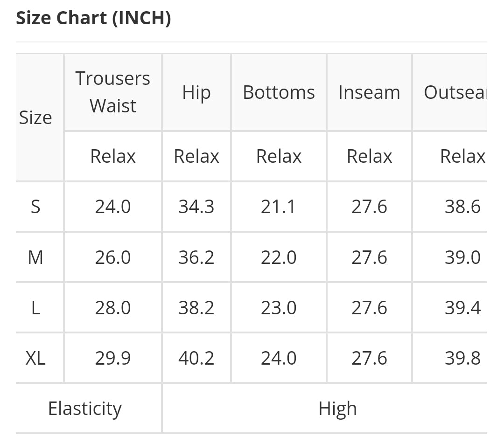
Task: Click bottoms value 23.0 for size L
Action: click(x=279, y=308)
